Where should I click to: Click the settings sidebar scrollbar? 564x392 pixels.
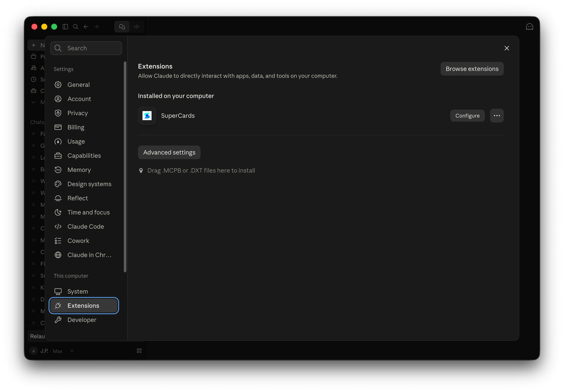(125, 167)
